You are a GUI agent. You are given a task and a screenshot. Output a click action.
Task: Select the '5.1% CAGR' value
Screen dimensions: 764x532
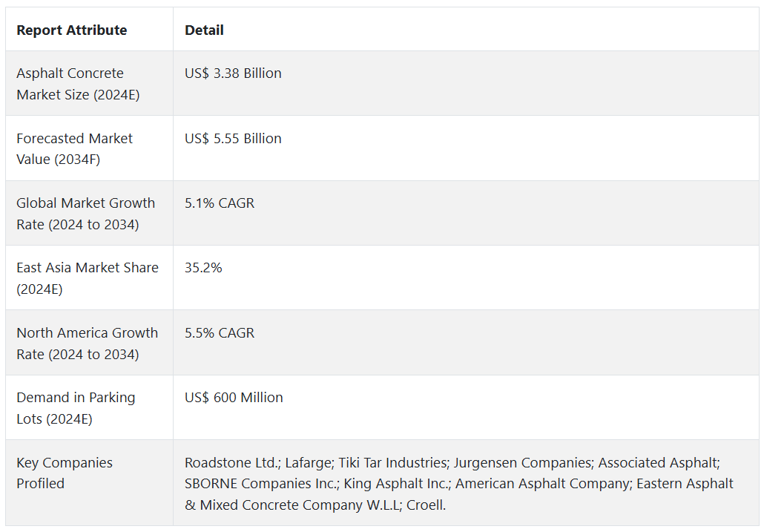pos(220,203)
